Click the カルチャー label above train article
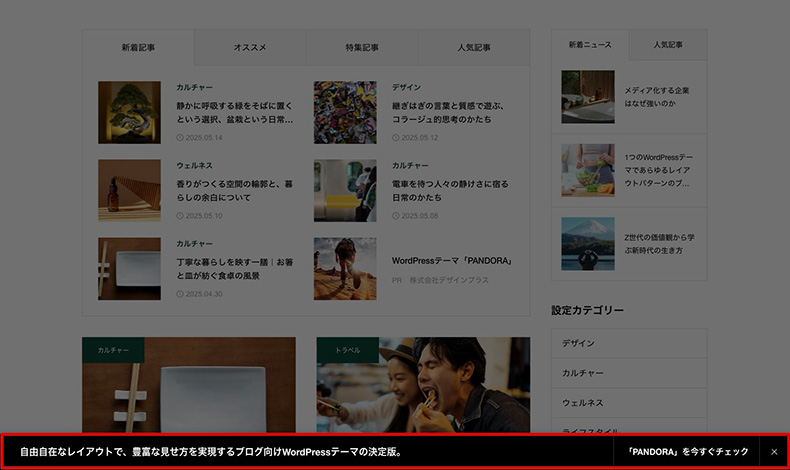790x470 pixels. pos(410,165)
